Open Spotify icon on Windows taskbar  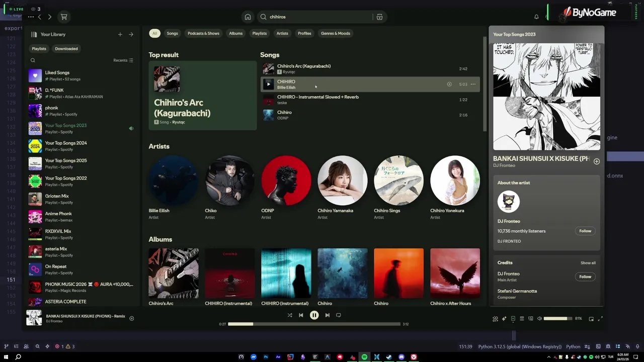click(364, 357)
